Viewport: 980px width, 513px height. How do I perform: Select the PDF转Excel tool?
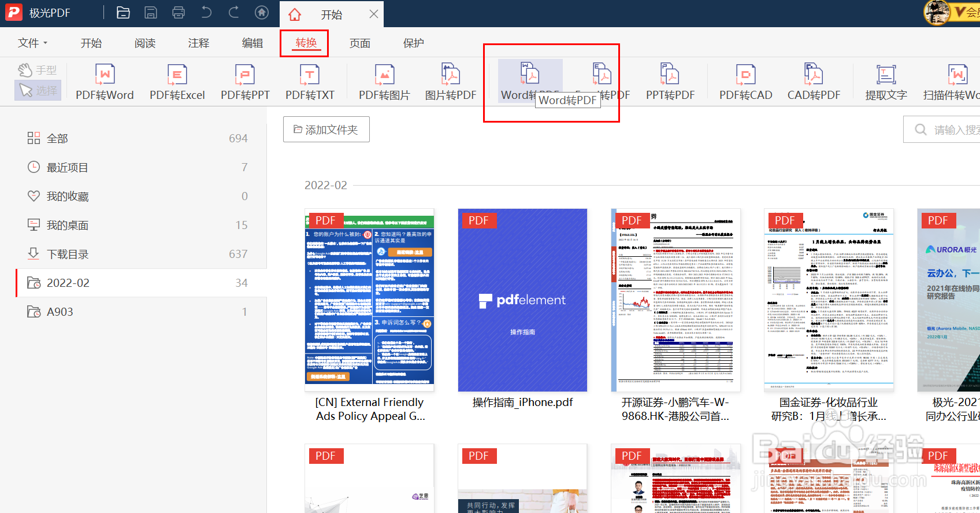[177, 82]
